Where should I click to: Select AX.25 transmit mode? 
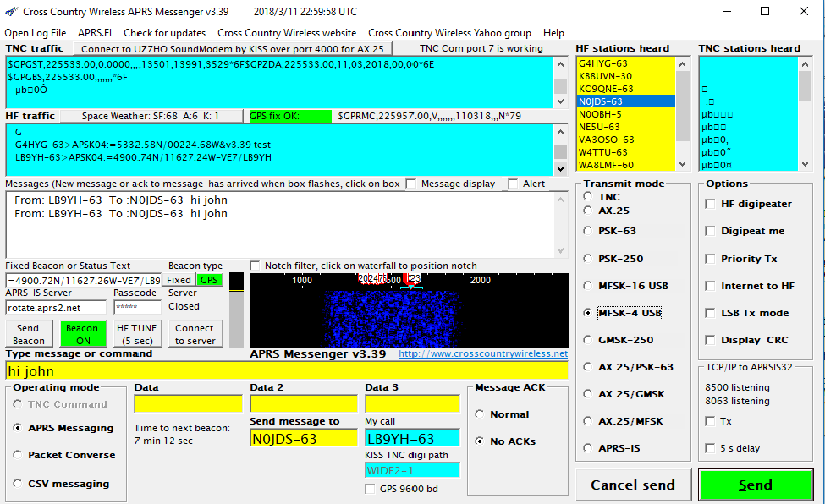click(588, 211)
